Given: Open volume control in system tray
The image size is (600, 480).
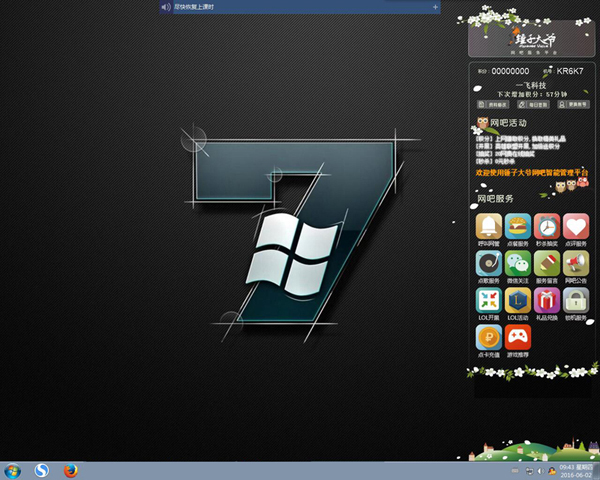Looking at the screenshot, I should point(541,471).
